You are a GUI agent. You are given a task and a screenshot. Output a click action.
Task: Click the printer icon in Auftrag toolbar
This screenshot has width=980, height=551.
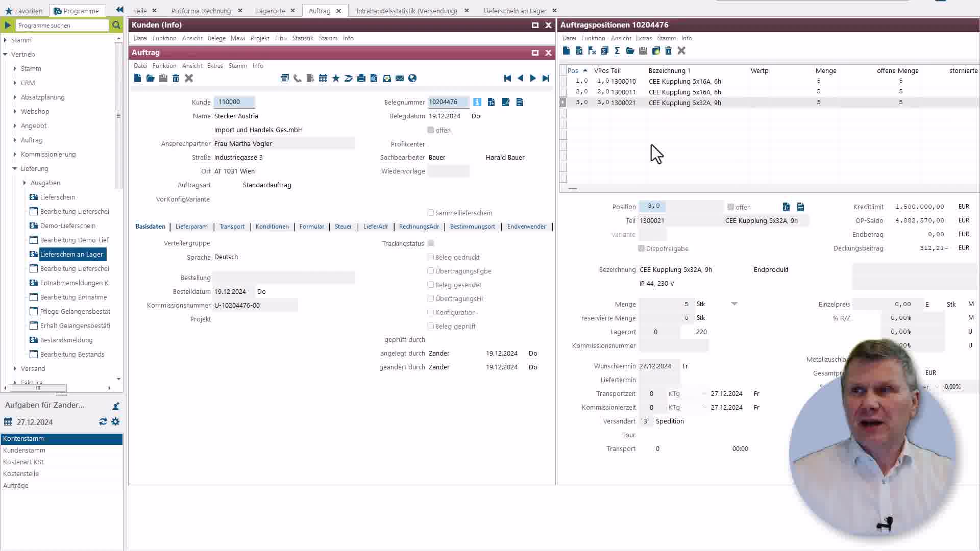[361, 78]
